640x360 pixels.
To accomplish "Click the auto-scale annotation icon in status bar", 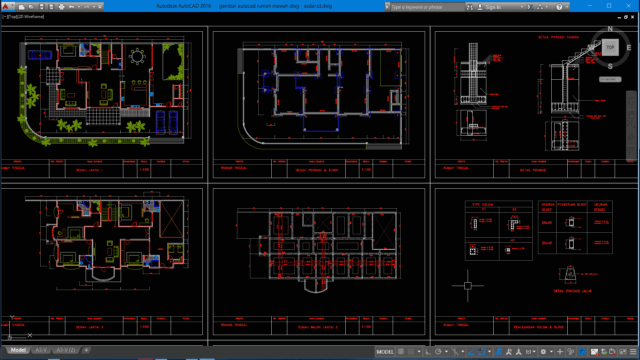I will [x=509, y=351].
